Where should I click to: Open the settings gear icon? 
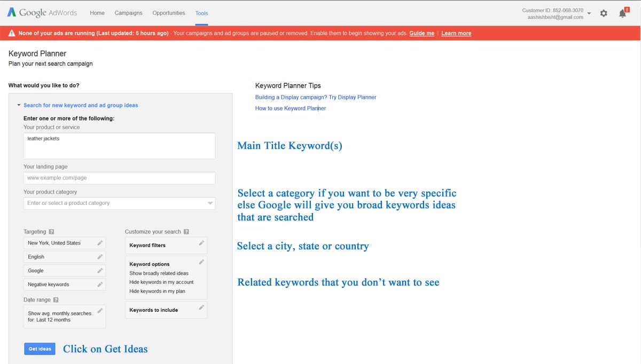[604, 13]
